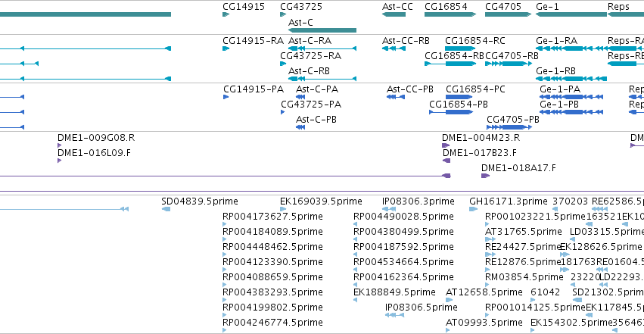Click EST SD04839.5prime
Image resolution: width=644 pixels, height=334 pixels.
pyautogui.click(x=200, y=201)
